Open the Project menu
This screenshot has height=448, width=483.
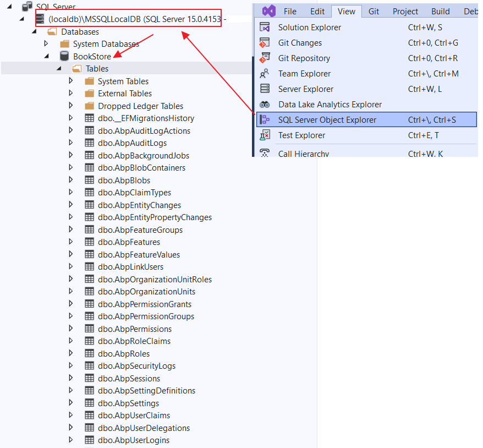pyautogui.click(x=405, y=12)
